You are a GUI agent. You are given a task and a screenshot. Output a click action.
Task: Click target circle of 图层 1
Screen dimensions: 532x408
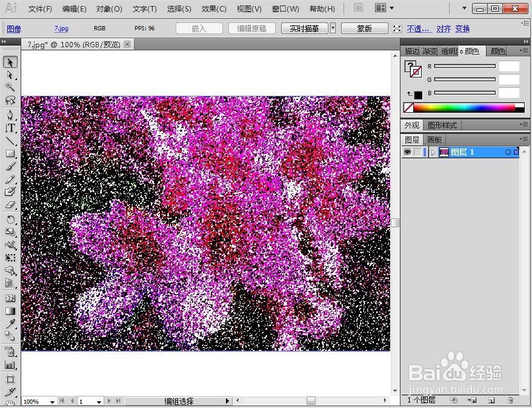click(508, 152)
